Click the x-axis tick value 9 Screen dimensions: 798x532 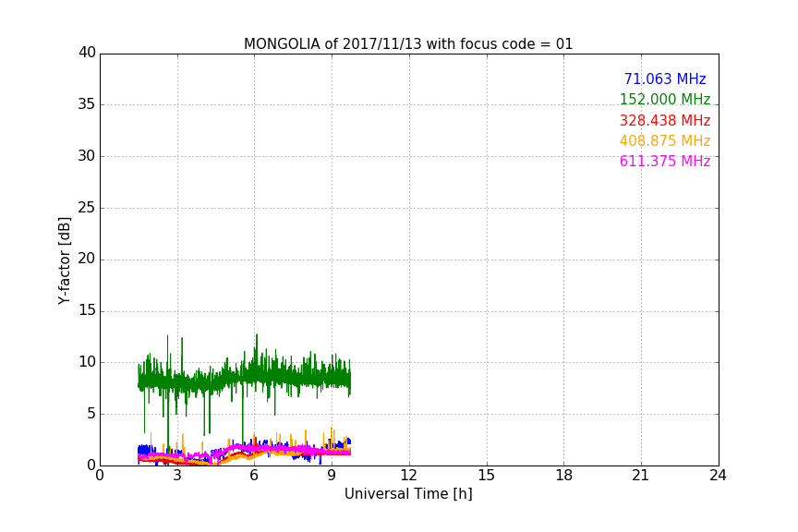coord(332,476)
